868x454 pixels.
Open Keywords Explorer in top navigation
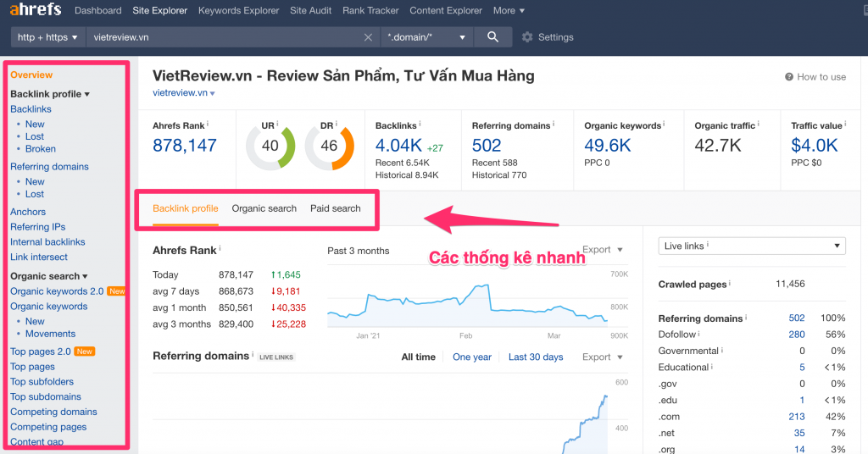pos(238,10)
